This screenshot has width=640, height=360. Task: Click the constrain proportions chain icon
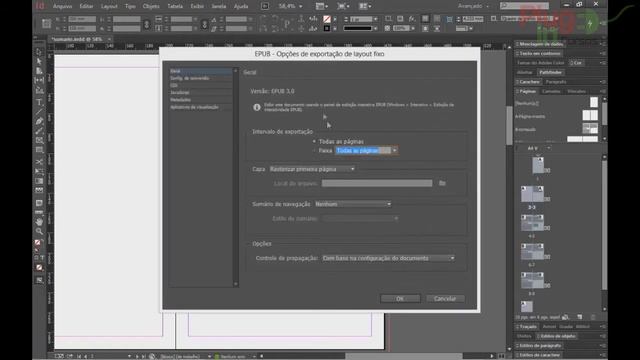tap(147, 24)
